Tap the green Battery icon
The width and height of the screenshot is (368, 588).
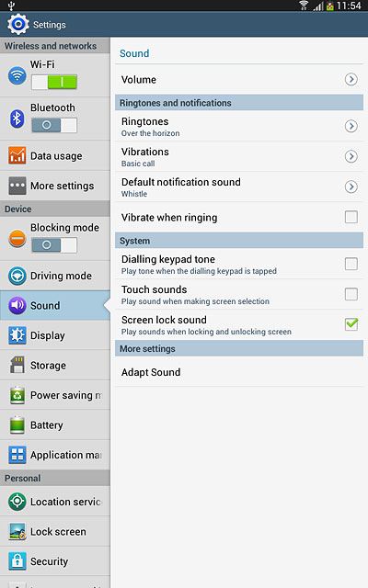(x=17, y=424)
